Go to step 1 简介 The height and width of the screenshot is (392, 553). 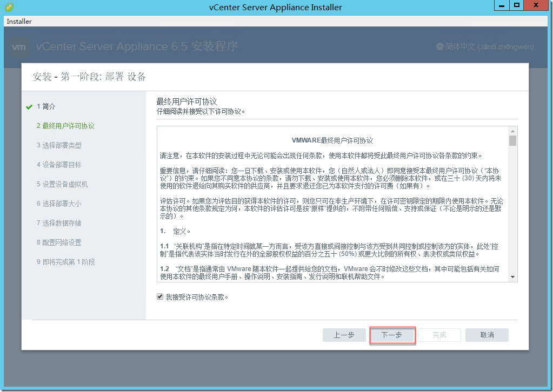(x=46, y=106)
